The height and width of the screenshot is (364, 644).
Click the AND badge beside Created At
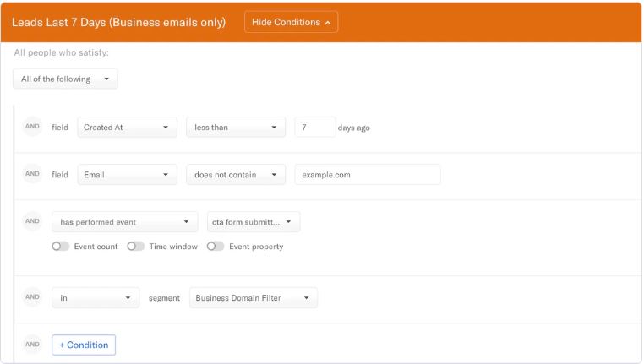(x=32, y=127)
